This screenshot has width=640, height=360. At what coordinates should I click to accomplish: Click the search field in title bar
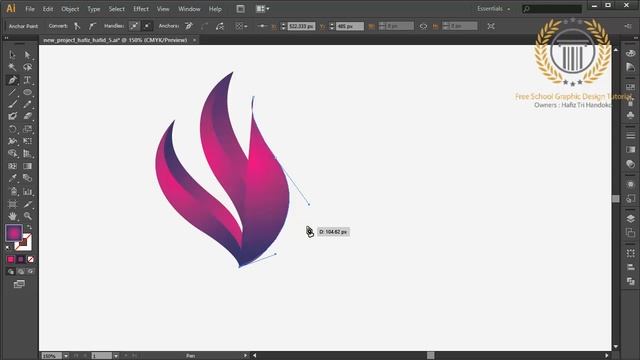pyautogui.click(x=552, y=9)
